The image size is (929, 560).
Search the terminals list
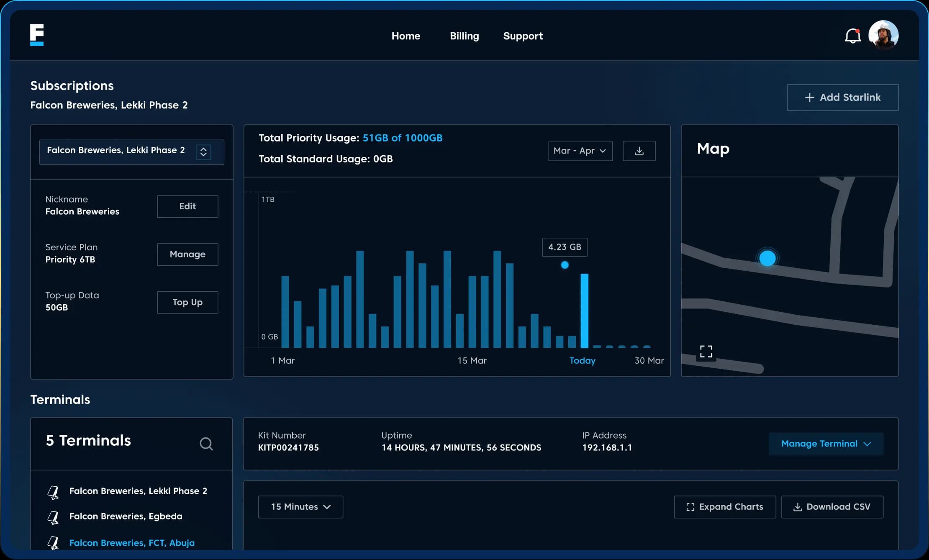pos(206,444)
